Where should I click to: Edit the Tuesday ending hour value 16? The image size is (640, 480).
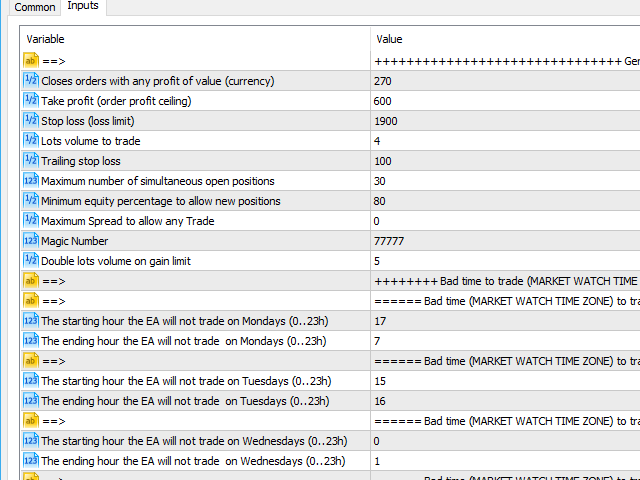point(379,401)
